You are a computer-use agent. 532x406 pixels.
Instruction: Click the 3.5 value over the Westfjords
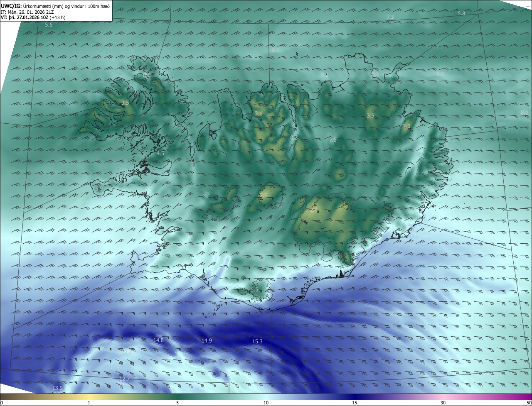pyautogui.click(x=125, y=102)
